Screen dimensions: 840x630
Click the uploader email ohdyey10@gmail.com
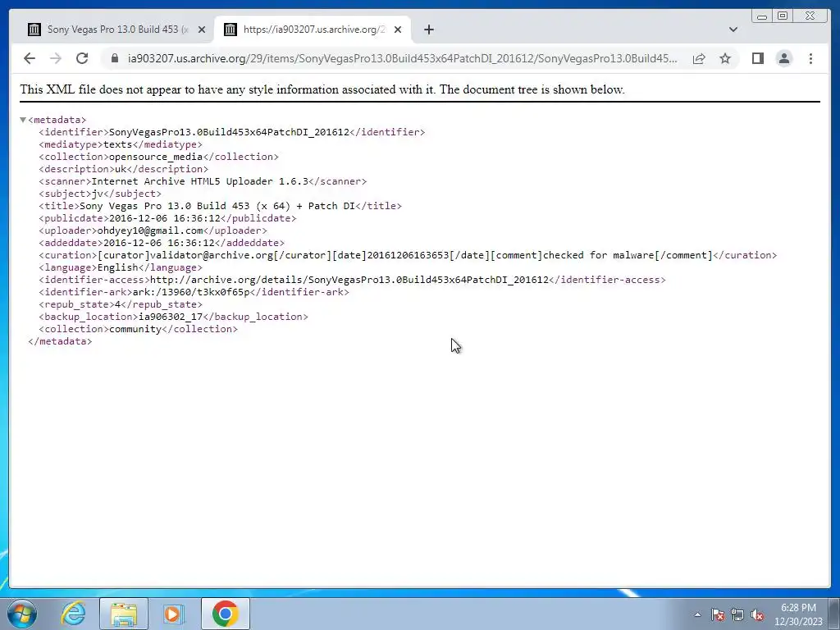pos(150,231)
